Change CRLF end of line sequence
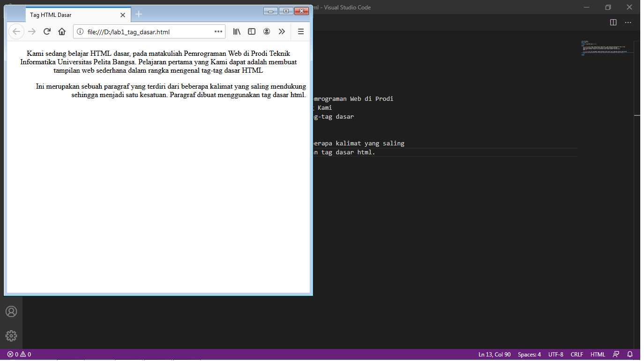 [577, 355]
